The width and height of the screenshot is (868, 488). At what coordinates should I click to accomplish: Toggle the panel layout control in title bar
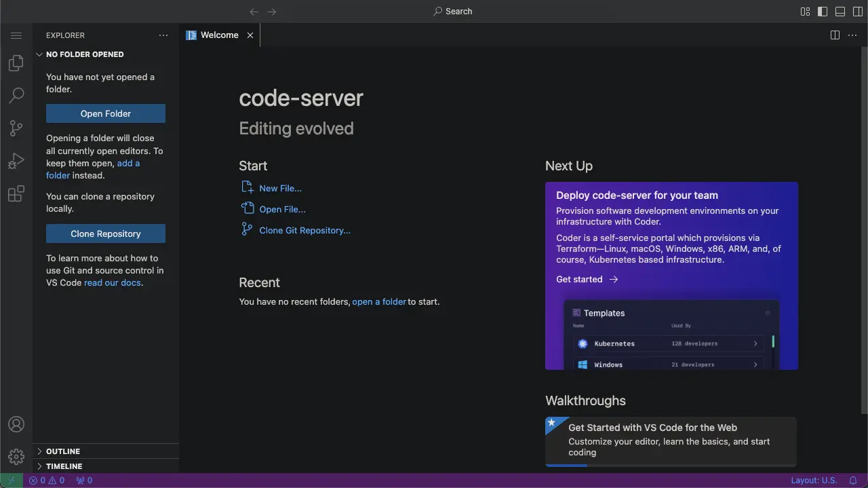840,12
